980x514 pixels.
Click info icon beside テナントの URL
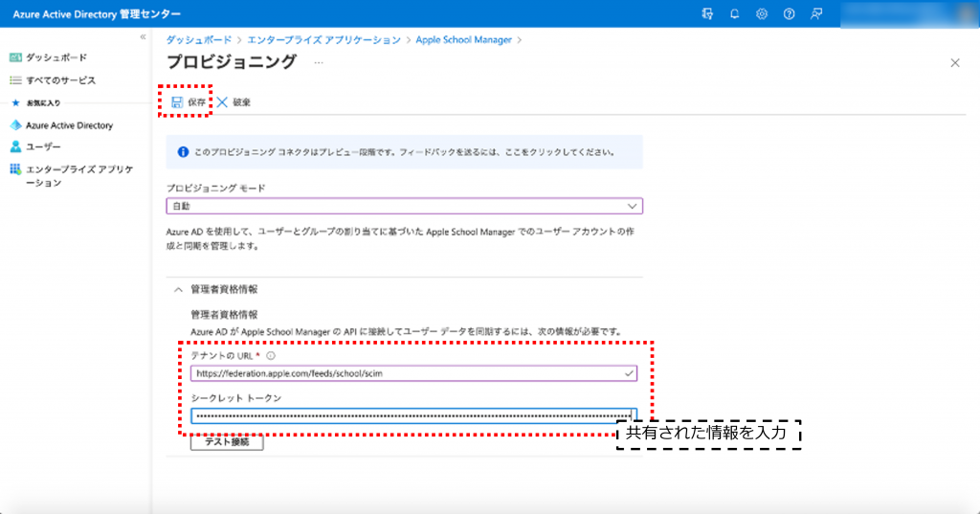pos(271,356)
